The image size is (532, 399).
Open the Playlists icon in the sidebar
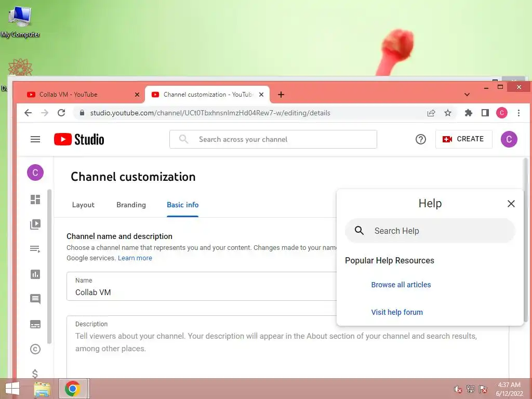tap(35, 249)
